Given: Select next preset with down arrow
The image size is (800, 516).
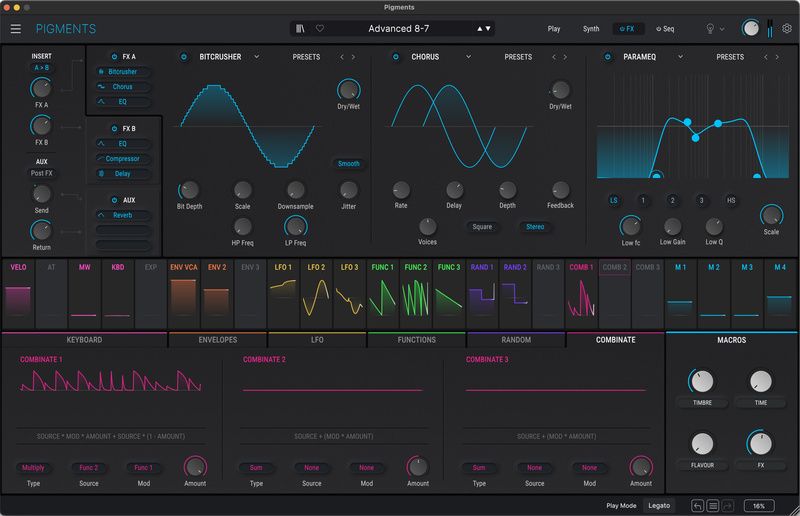Looking at the screenshot, I should point(488,29).
